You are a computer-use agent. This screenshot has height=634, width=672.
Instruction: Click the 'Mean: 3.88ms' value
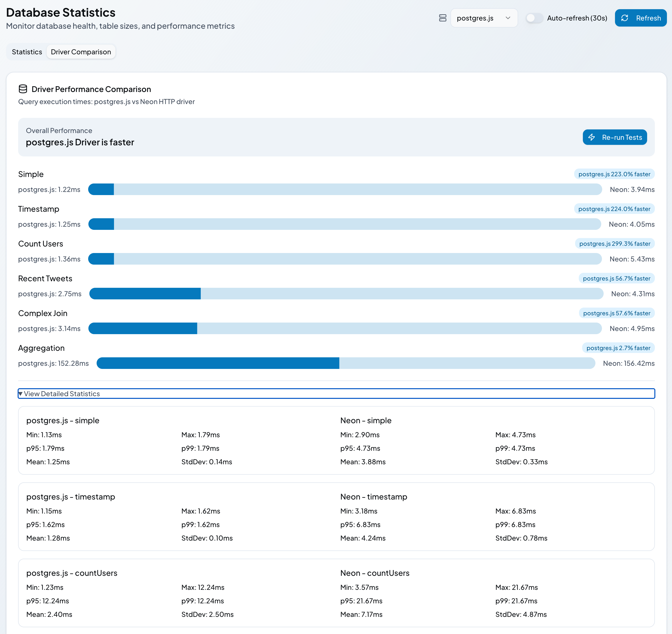point(363,462)
